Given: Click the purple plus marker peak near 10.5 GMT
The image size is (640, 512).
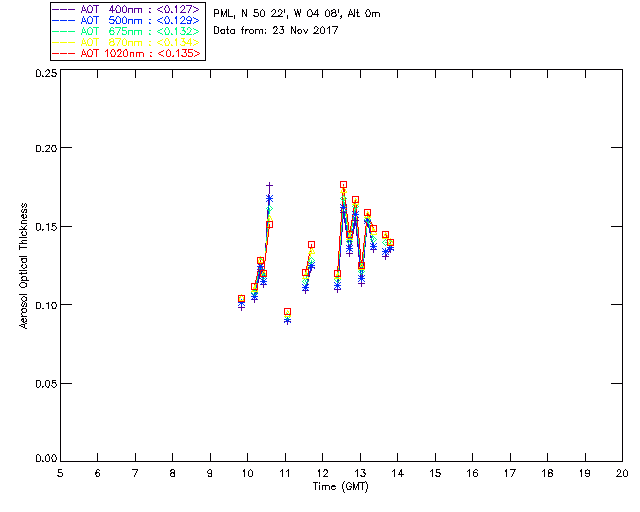Looking at the screenshot, I should coord(269,186).
